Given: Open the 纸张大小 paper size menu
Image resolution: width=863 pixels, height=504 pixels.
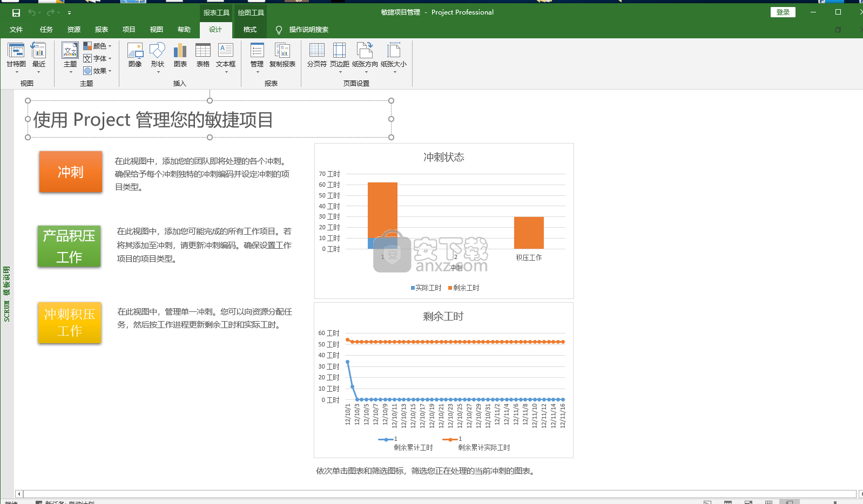Looking at the screenshot, I should click(394, 57).
